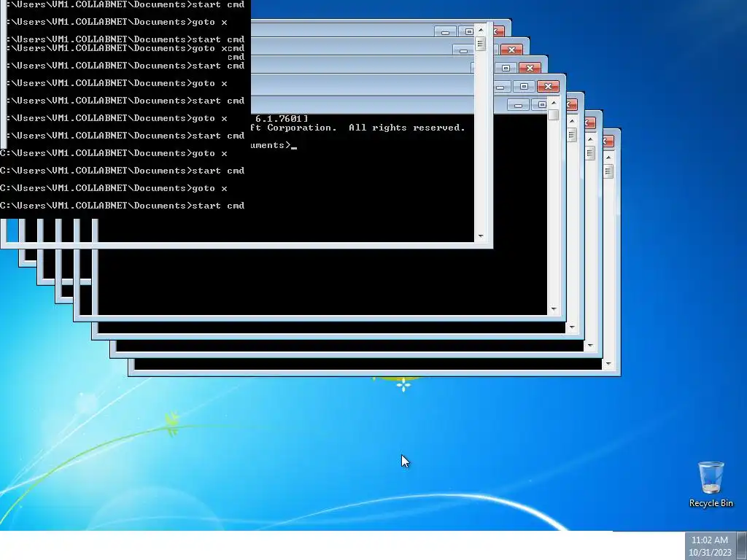Click the '6.1.7601]' version text

[282, 119]
